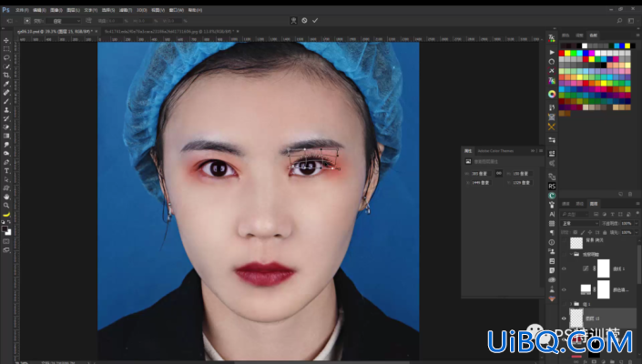The height and width of the screenshot is (364, 642).
Task: Swap foreground and background colors
Action: (9, 222)
